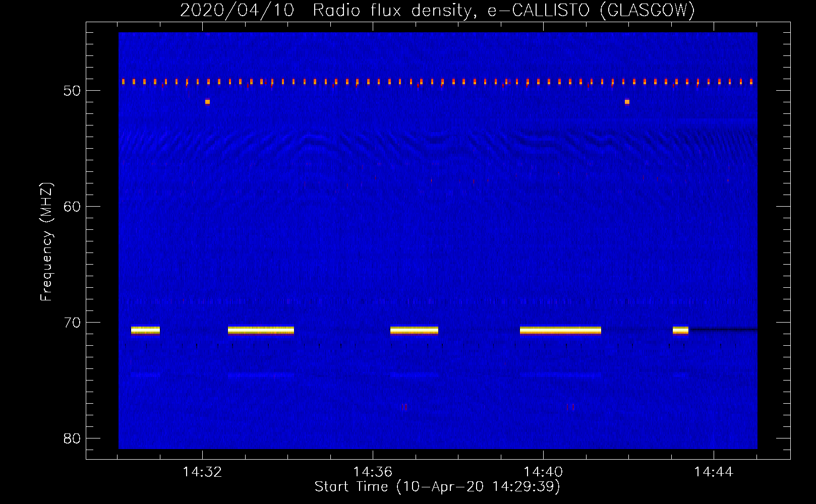Click the orange spot at 51 MHz near 14:42

(x=627, y=102)
